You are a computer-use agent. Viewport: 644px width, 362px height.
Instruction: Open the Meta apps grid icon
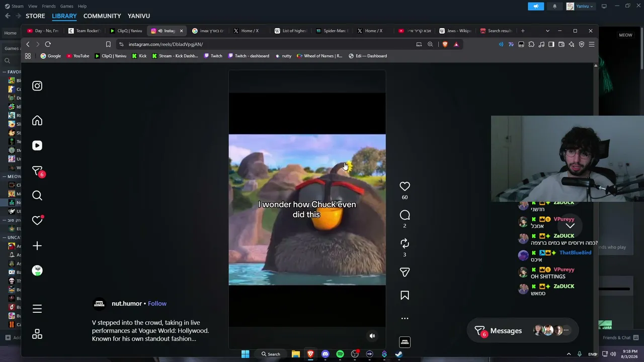click(37, 334)
